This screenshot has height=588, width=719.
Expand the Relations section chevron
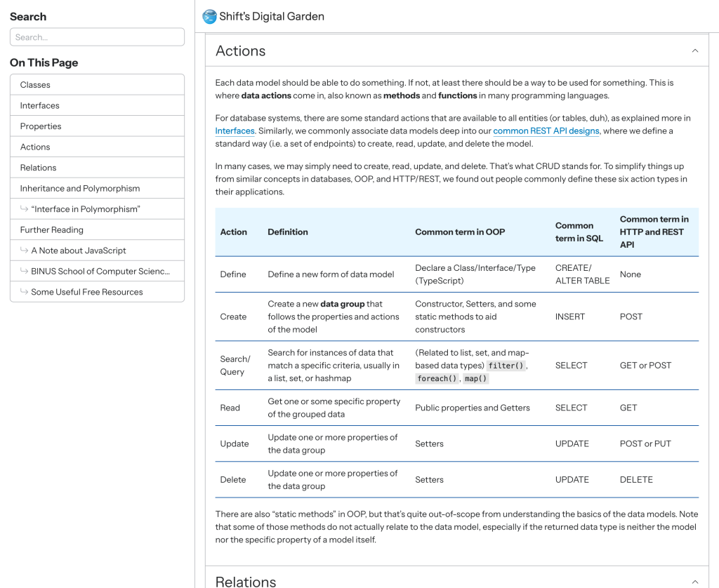(694, 582)
